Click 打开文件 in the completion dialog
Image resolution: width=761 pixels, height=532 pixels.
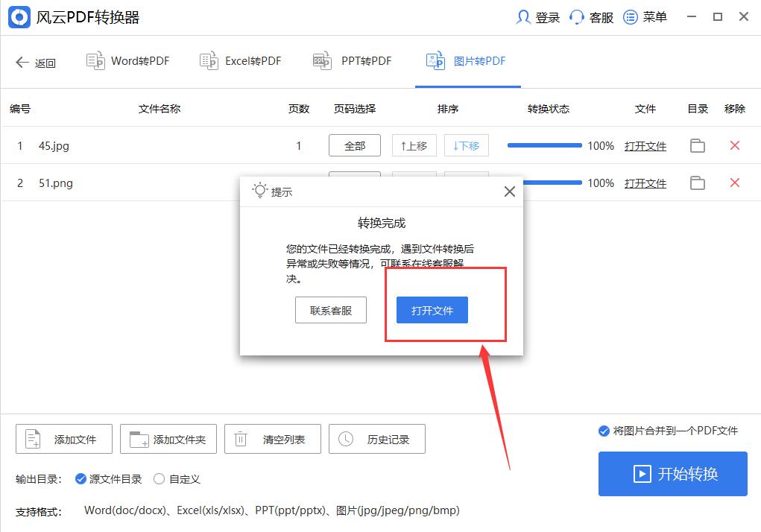point(432,311)
